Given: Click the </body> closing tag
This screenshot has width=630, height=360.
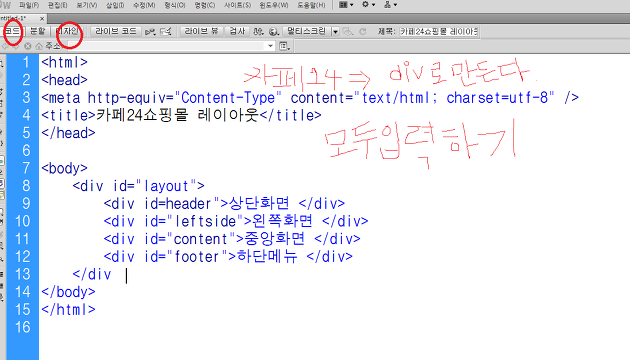Looking at the screenshot, I should point(68,292).
